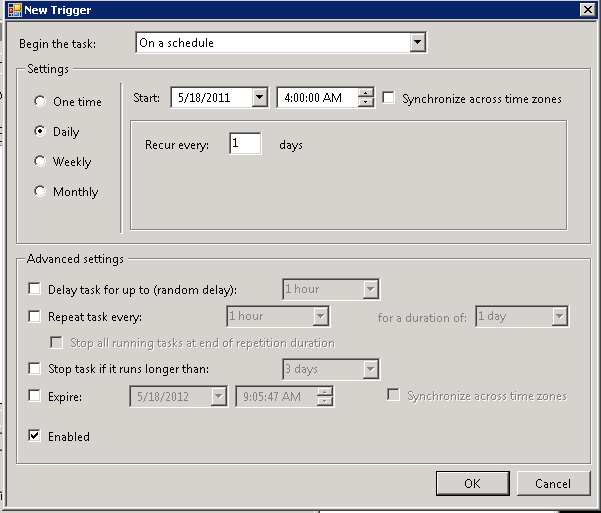Enable Synchronize across time zones for Start
This screenshot has width=601, height=513.
[389, 99]
